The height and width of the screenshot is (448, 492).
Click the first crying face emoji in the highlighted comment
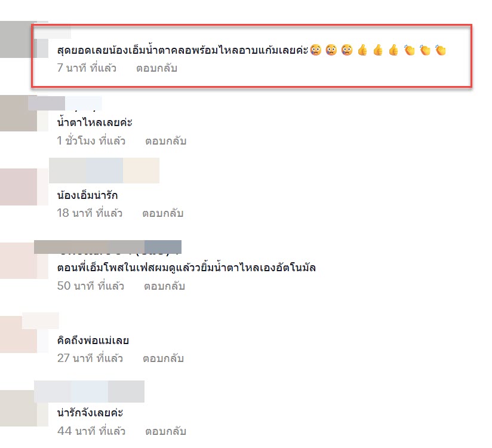click(316, 50)
